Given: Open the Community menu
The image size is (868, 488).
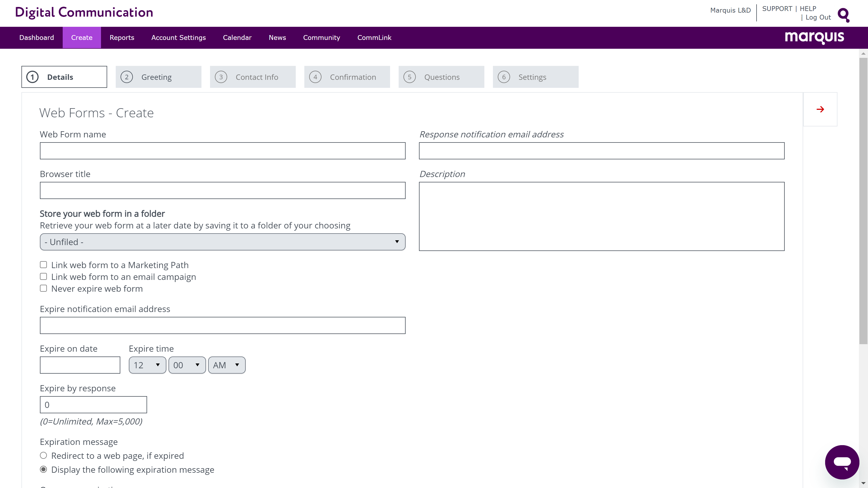Looking at the screenshot, I should click(321, 37).
